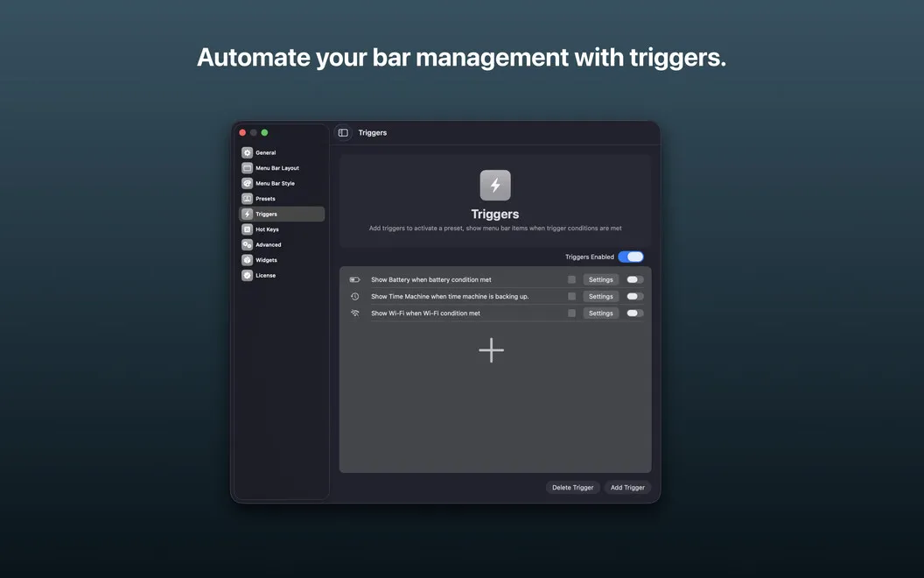
Task: Open the Widgets label in sidebar
Action: tap(266, 260)
